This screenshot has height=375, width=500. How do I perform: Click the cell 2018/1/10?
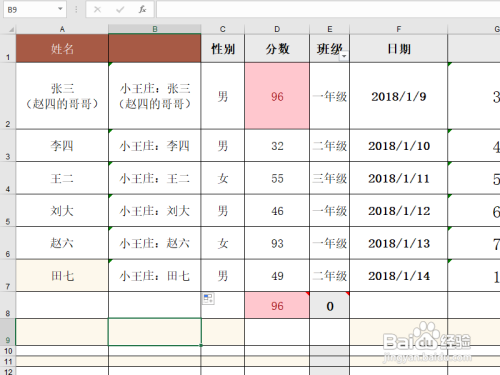coord(398,146)
